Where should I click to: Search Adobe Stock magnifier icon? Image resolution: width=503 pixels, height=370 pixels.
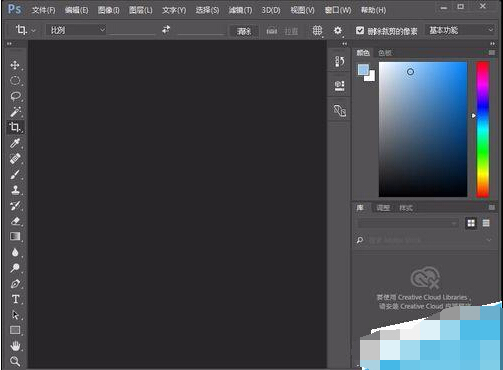coord(360,240)
